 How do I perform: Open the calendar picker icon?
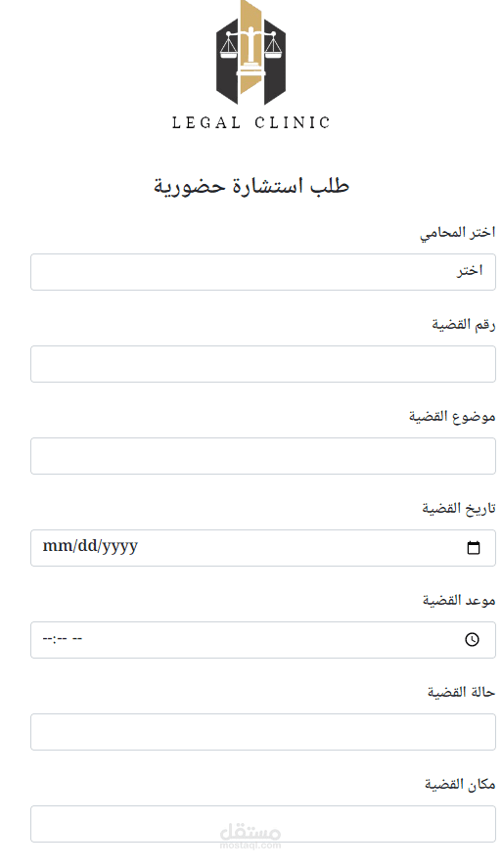point(474,547)
